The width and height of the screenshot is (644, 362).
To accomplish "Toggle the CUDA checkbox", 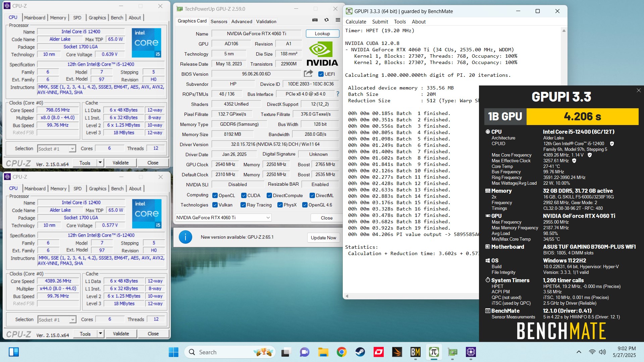I will (x=244, y=195).
